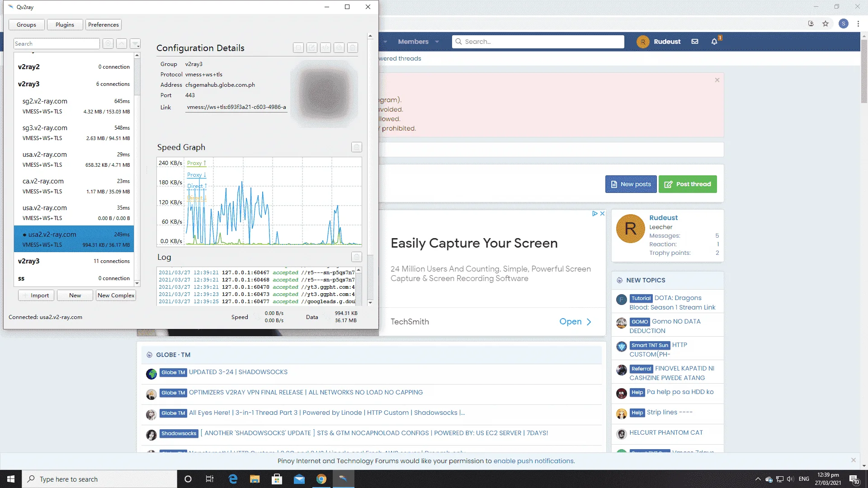Open 'HELCURT PHANTOM CAT' new topic
This screenshot has width=868, height=488.
click(x=666, y=433)
